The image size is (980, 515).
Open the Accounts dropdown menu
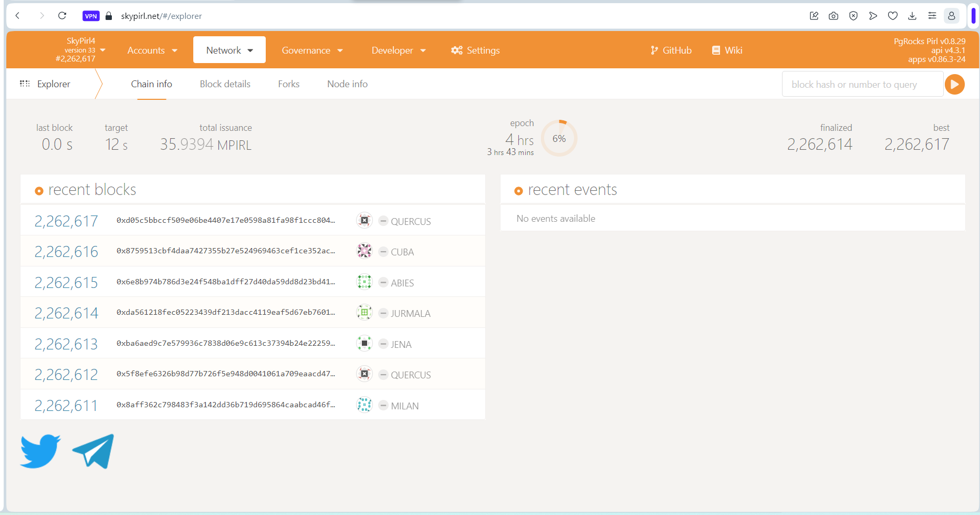click(152, 50)
